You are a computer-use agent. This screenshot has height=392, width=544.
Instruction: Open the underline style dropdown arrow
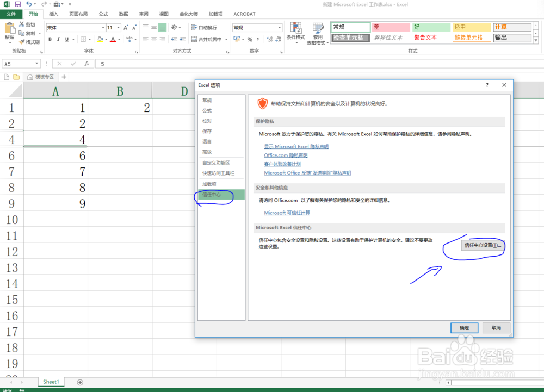tap(73, 39)
